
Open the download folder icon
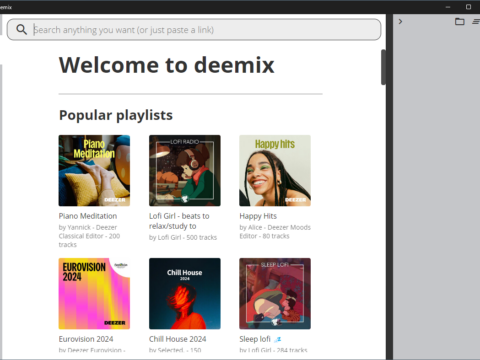(x=460, y=22)
